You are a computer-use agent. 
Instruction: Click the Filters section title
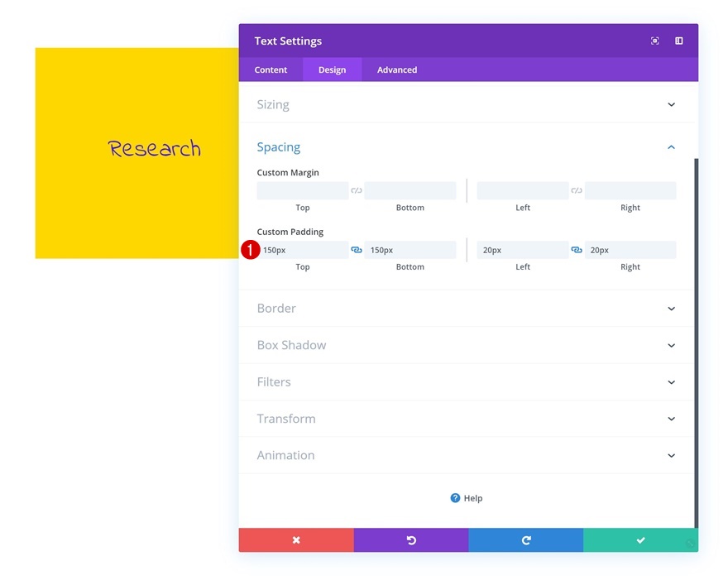tap(274, 381)
